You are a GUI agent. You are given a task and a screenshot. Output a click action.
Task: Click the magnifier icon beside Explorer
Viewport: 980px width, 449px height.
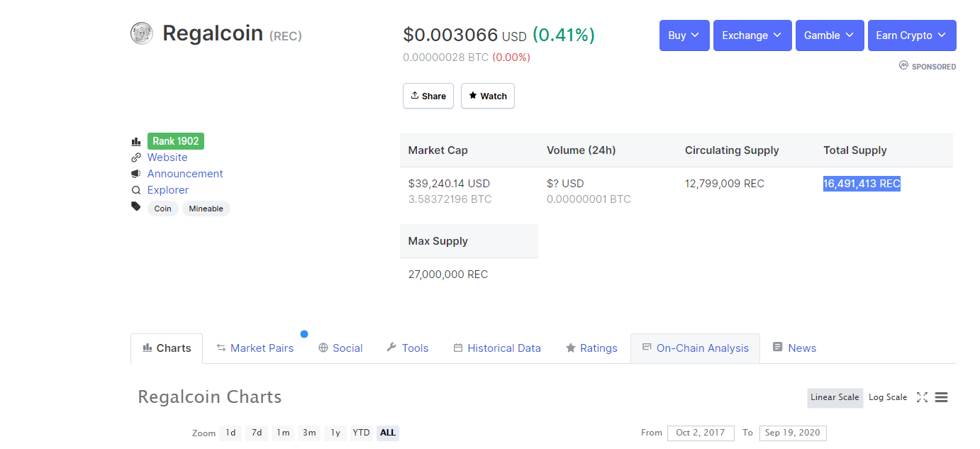coord(136,190)
